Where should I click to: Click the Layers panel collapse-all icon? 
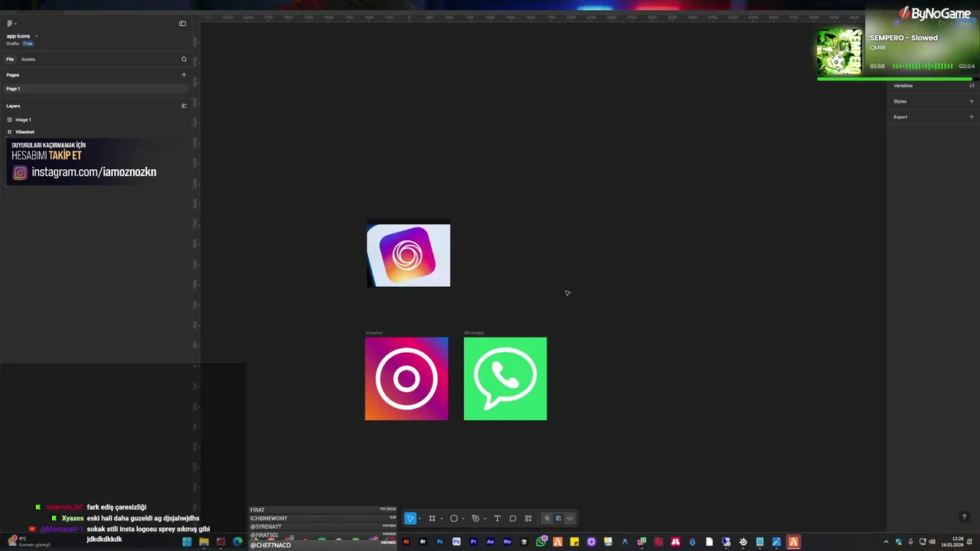(184, 106)
